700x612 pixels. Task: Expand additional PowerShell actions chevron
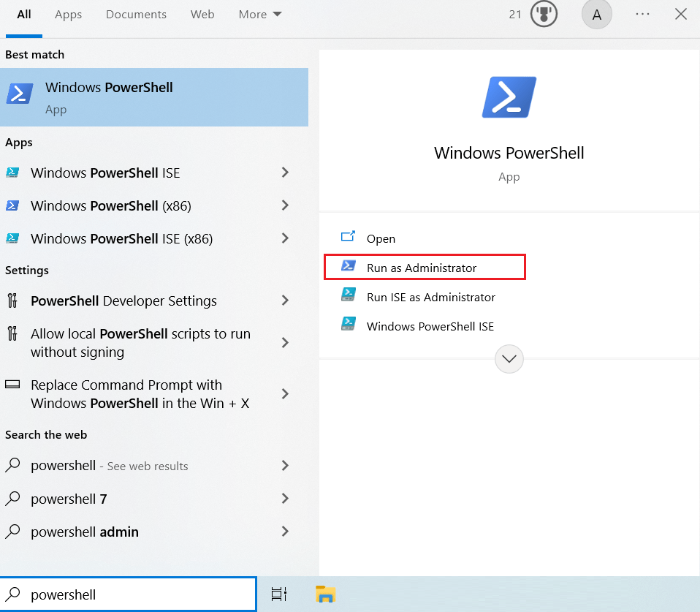pos(509,359)
